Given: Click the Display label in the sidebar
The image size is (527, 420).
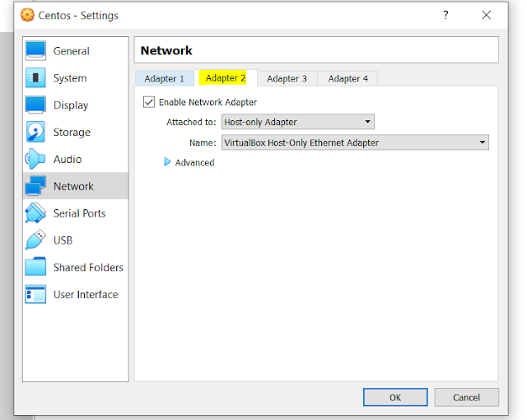Looking at the screenshot, I should pyautogui.click(x=71, y=105).
